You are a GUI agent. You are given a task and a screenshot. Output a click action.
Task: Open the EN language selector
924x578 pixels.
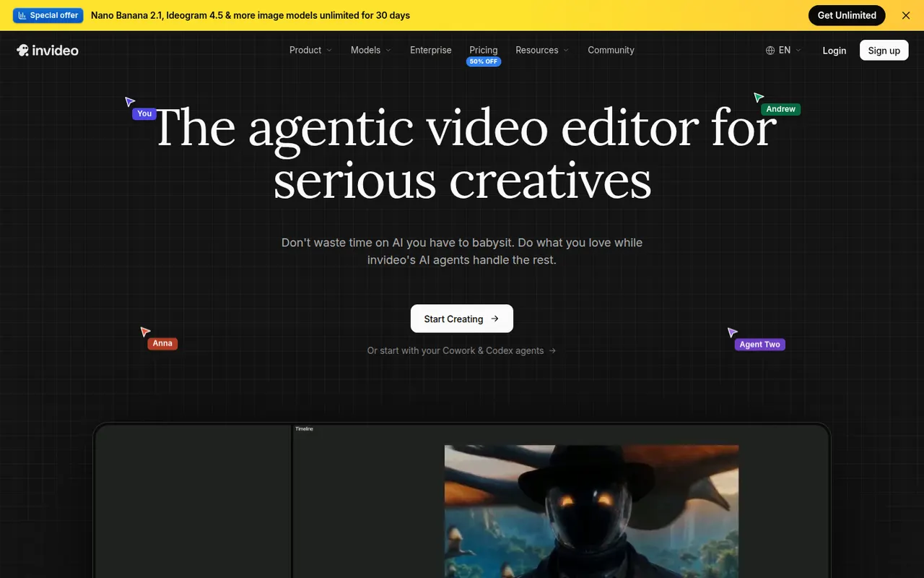tap(784, 50)
